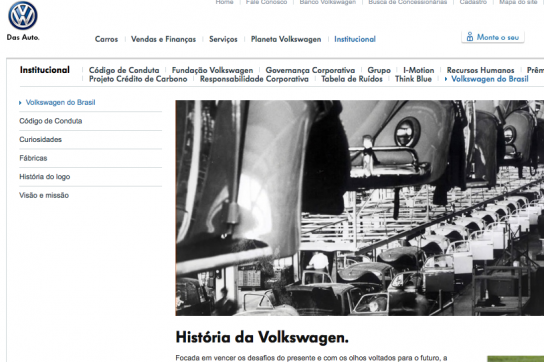Select Volkswagen do Brasil in left sidebar

[60, 102]
